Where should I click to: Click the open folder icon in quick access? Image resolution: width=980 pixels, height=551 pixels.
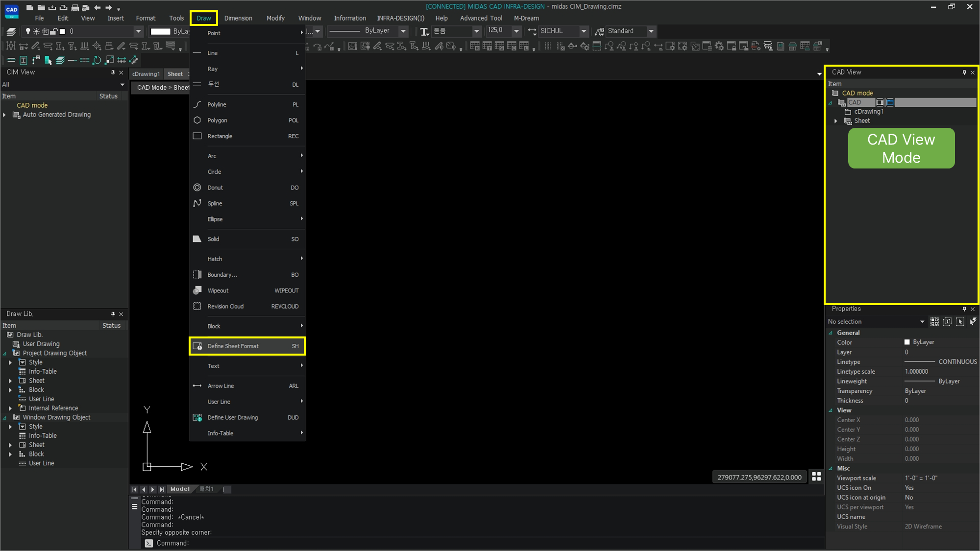click(41, 7)
